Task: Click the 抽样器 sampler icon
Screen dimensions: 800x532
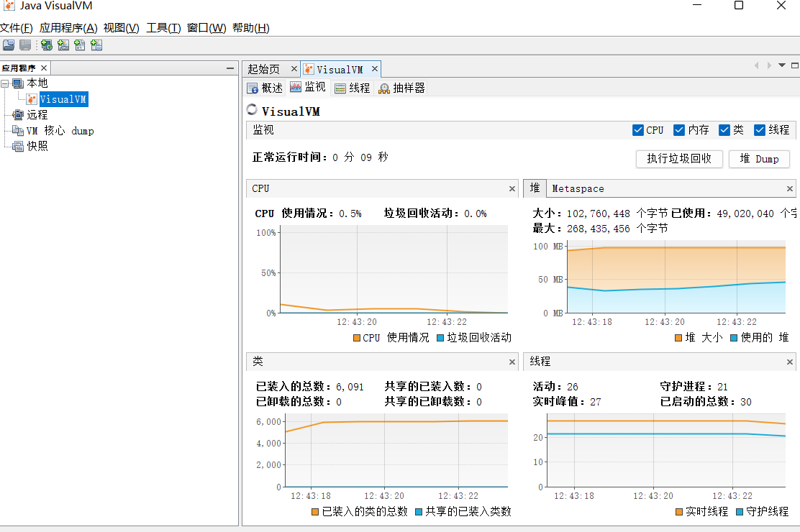Action: coord(384,88)
